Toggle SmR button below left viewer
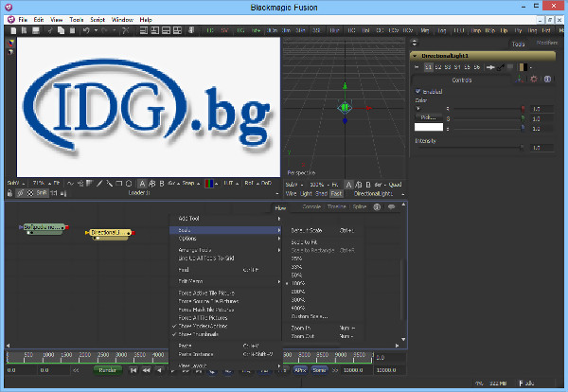 tap(42, 193)
